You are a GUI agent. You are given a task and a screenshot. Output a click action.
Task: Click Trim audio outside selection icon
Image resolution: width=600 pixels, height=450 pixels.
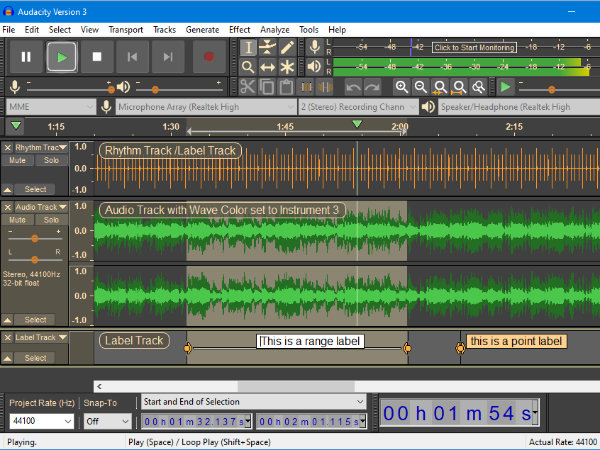[306, 87]
